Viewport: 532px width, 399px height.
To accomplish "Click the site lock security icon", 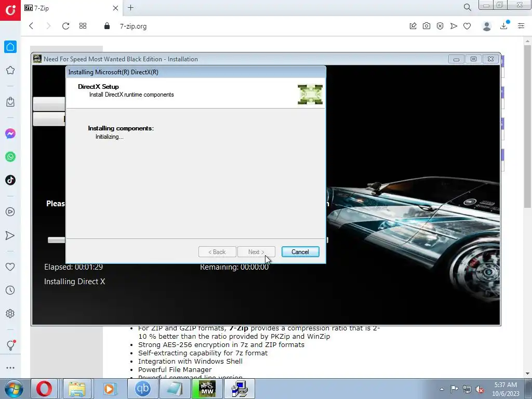I will (107, 26).
